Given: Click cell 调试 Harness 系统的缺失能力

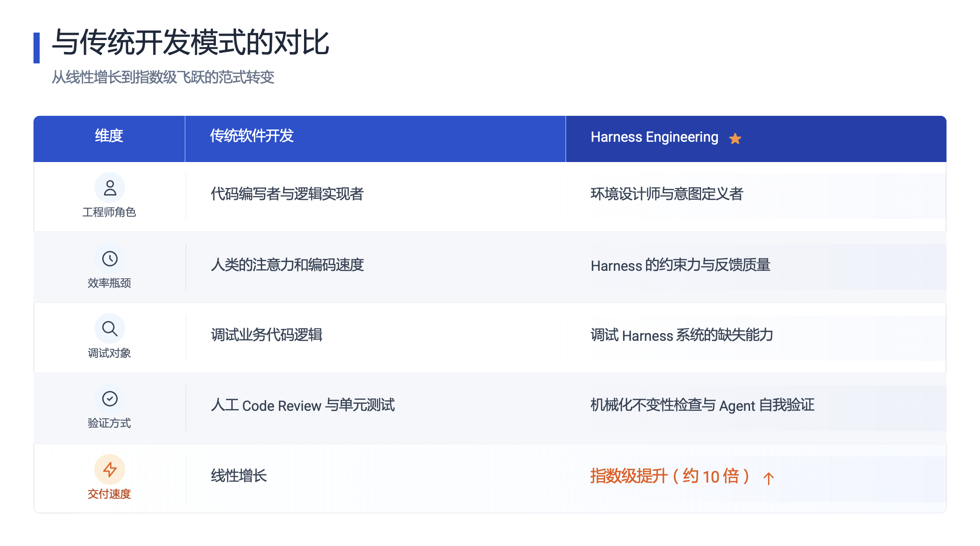Looking at the screenshot, I should coord(682,336).
